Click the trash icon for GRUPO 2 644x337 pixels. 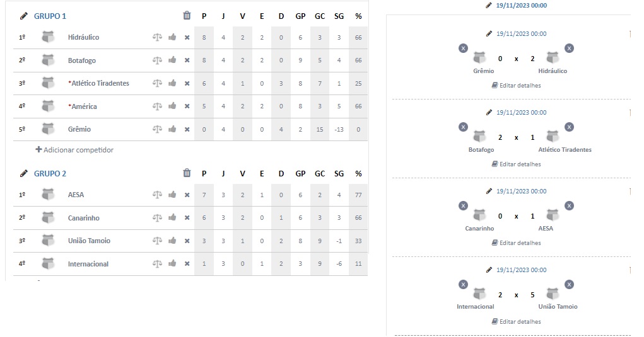point(187,173)
